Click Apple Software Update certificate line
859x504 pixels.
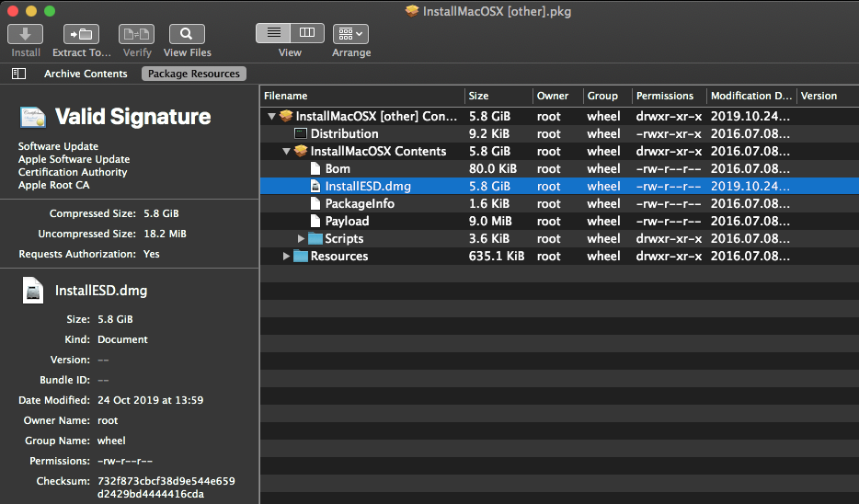click(74, 159)
